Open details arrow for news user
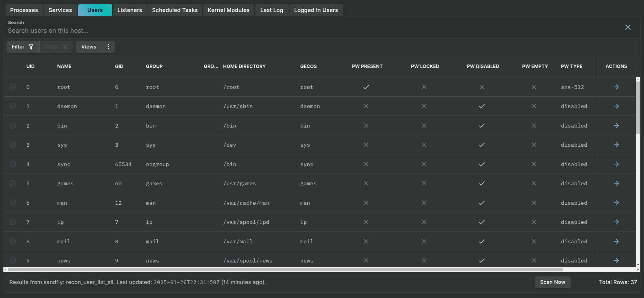The height and width of the screenshot is (298, 644). pyautogui.click(x=616, y=261)
